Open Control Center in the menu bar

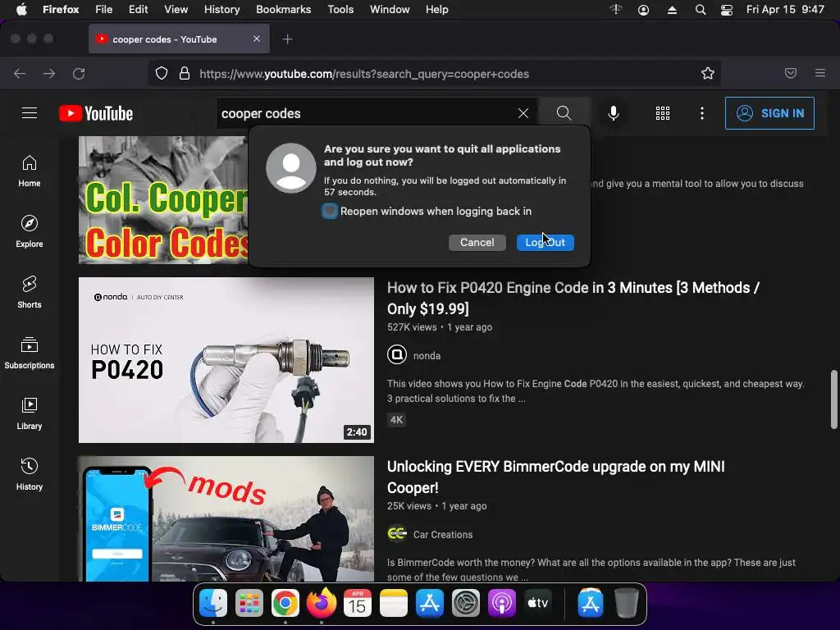pos(727,10)
